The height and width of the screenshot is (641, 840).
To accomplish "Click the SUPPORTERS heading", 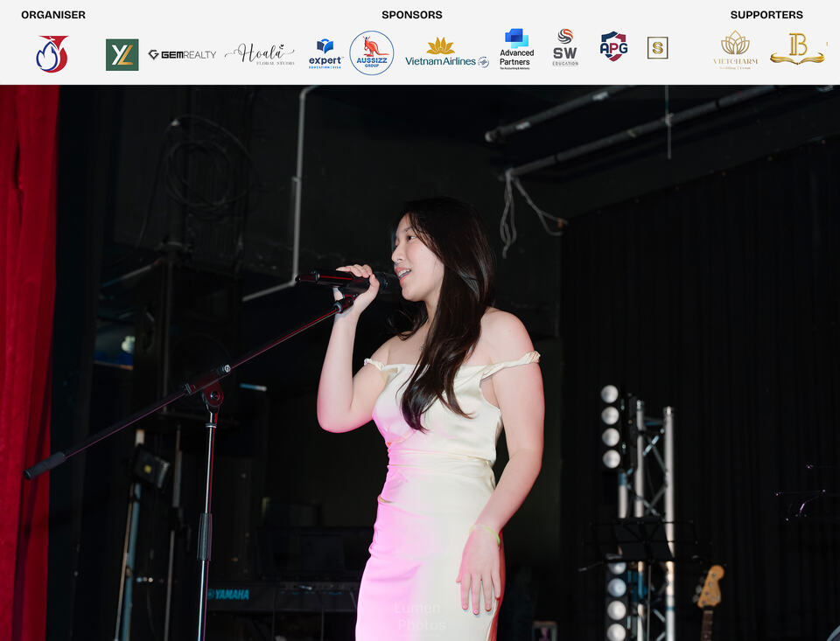I will [766, 15].
